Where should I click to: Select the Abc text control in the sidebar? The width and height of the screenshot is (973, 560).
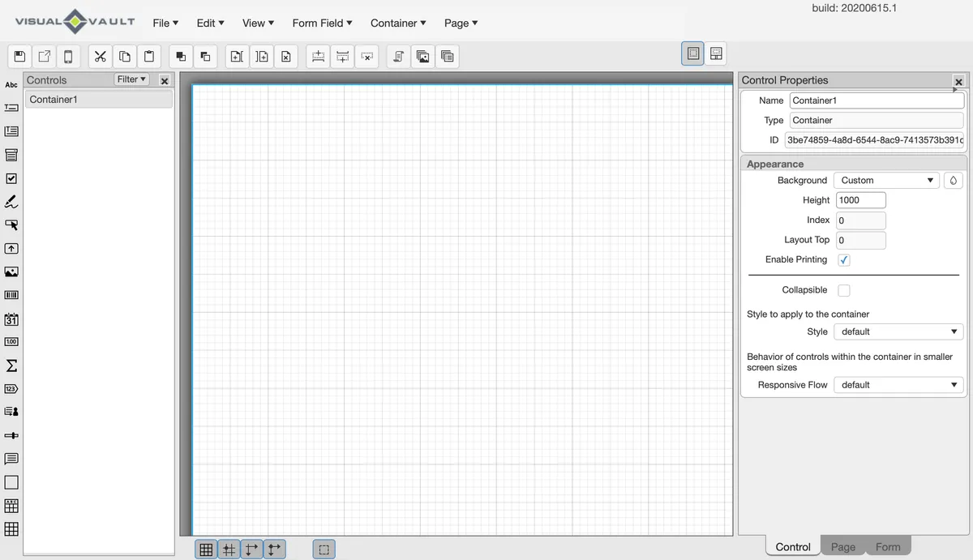11,84
